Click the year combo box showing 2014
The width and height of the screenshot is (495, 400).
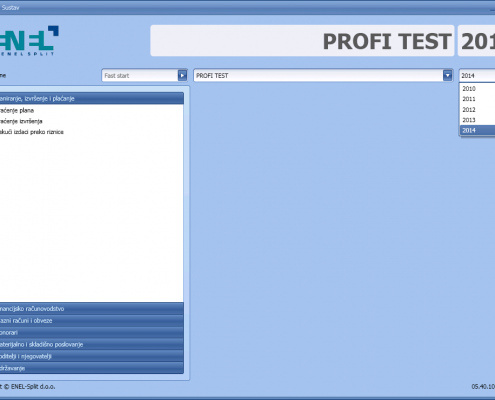tap(477, 76)
